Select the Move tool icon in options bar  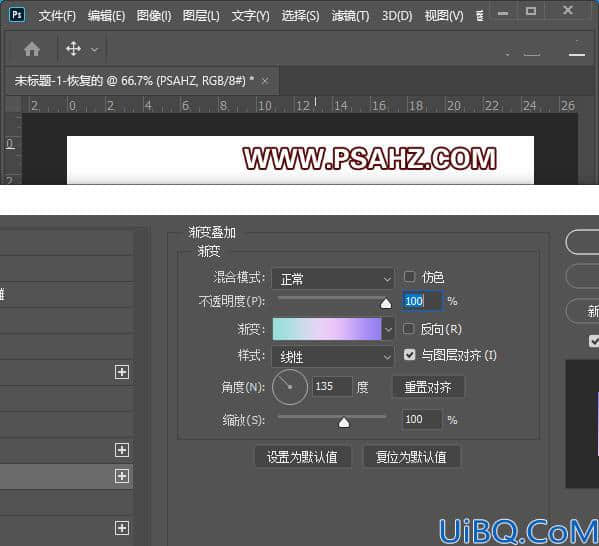[73, 49]
